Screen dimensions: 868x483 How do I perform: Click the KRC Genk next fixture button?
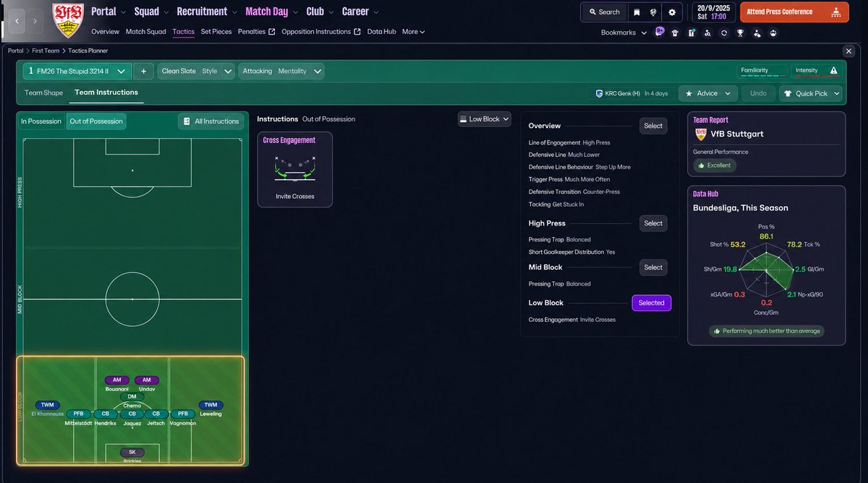pyautogui.click(x=631, y=93)
